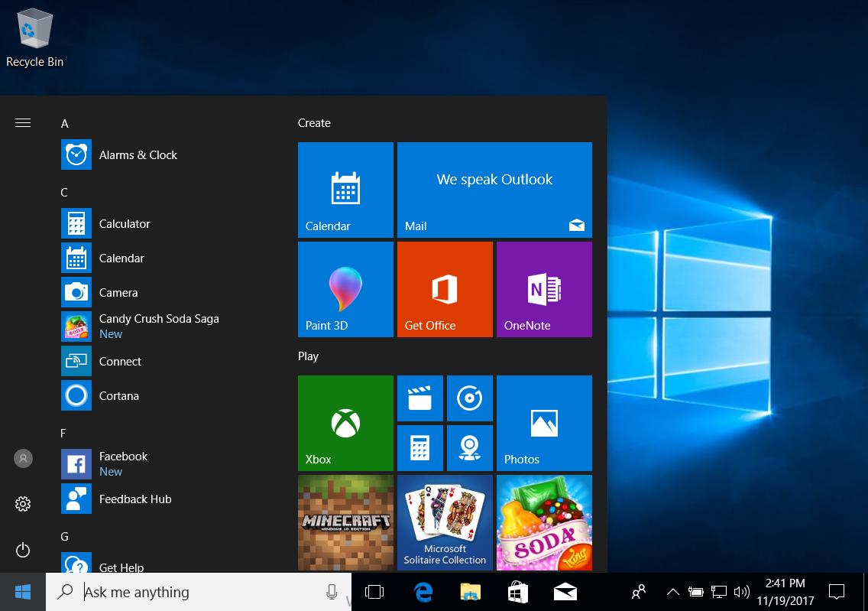The width and height of the screenshot is (868, 611).
Task: Launch the Minecraft tile
Action: pos(345,522)
